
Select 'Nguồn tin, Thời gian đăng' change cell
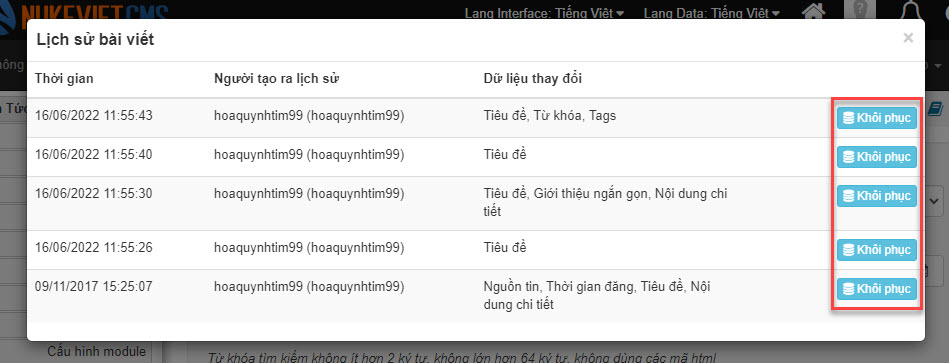(x=597, y=296)
